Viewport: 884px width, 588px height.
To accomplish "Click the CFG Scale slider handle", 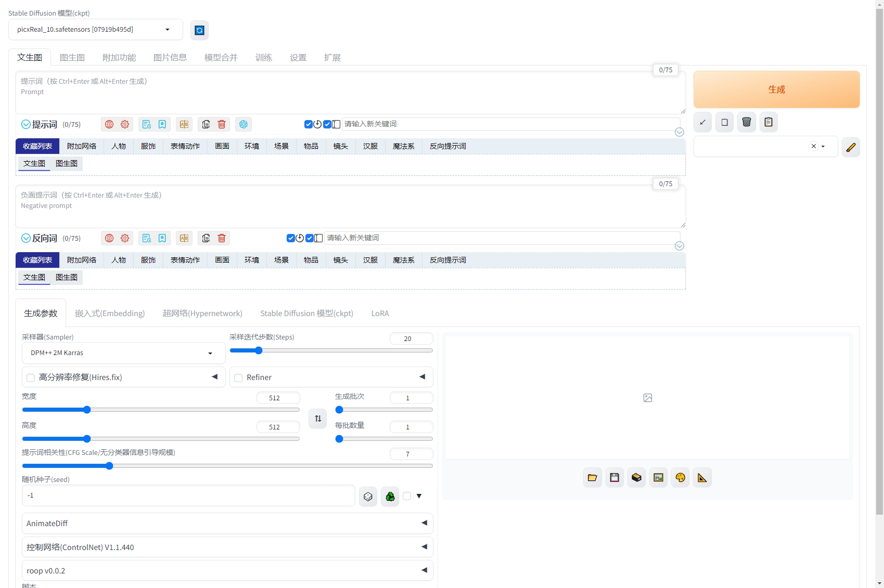I will [x=109, y=466].
